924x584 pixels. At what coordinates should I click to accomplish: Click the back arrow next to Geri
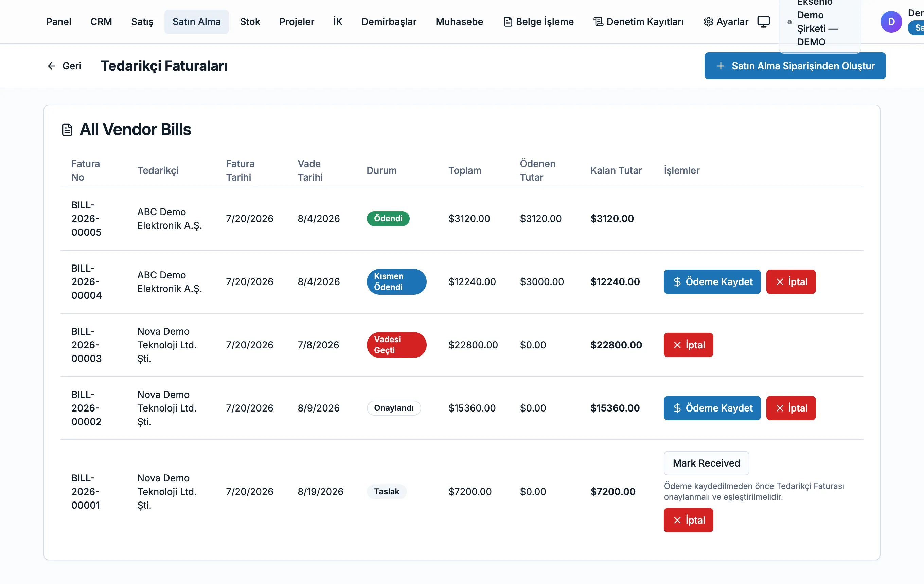tap(51, 66)
